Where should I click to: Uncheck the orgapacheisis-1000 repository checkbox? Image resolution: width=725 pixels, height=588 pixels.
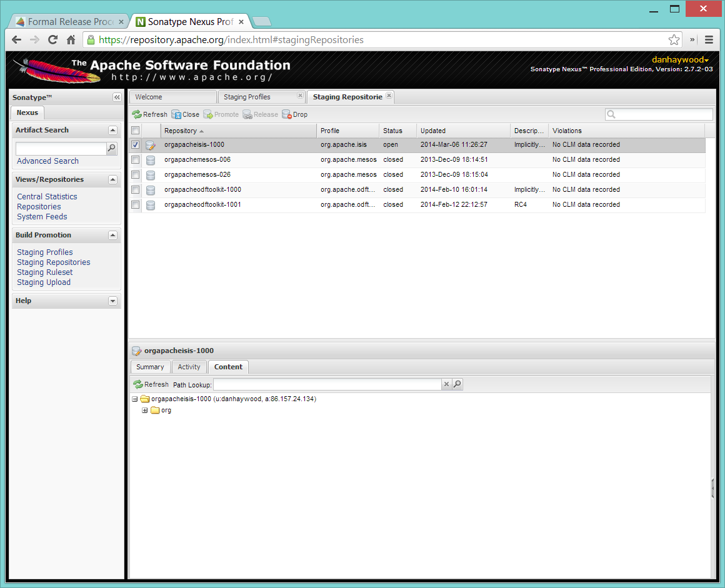coord(136,144)
